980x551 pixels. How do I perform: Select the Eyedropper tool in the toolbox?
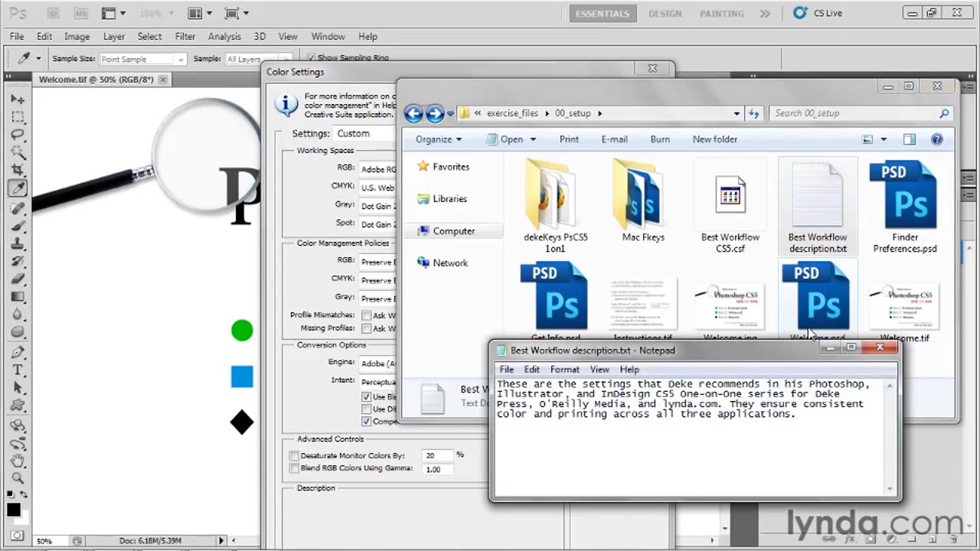click(x=18, y=187)
